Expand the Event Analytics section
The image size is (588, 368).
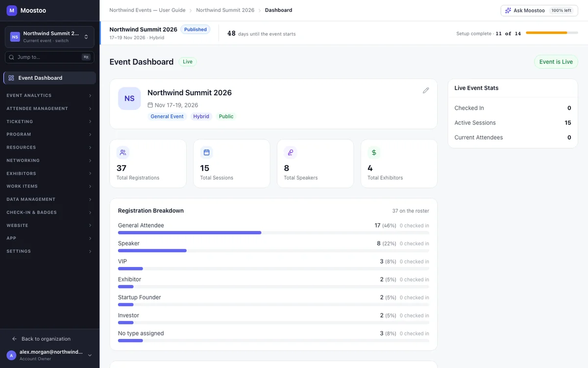[x=49, y=96]
